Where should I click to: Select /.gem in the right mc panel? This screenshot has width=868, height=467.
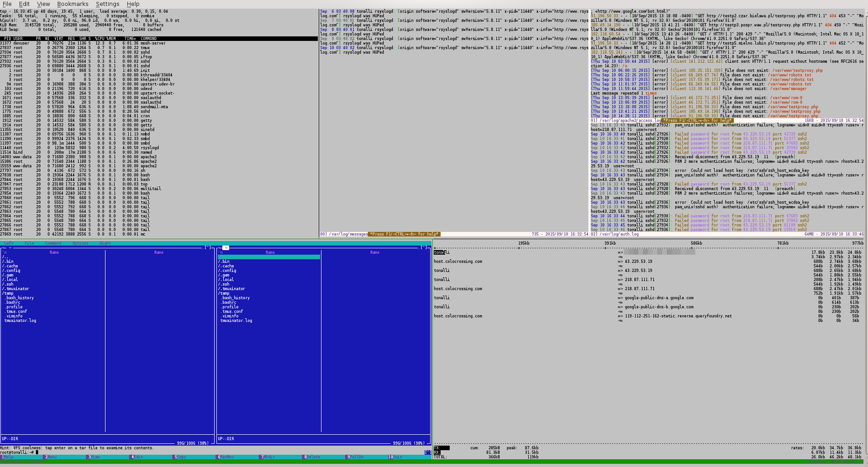pyautogui.click(x=224, y=275)
